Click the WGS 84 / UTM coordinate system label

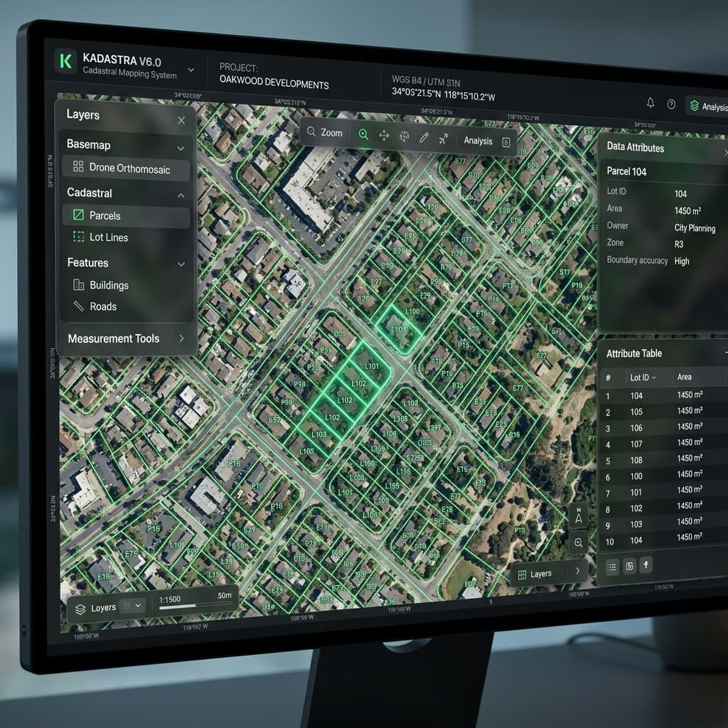tap(426, 81)
